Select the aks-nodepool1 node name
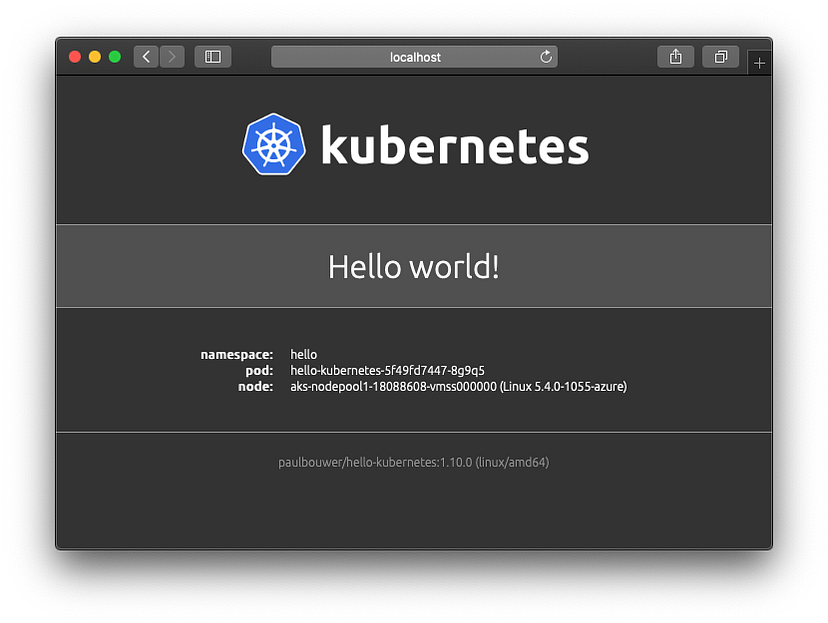 coord(395,386)
